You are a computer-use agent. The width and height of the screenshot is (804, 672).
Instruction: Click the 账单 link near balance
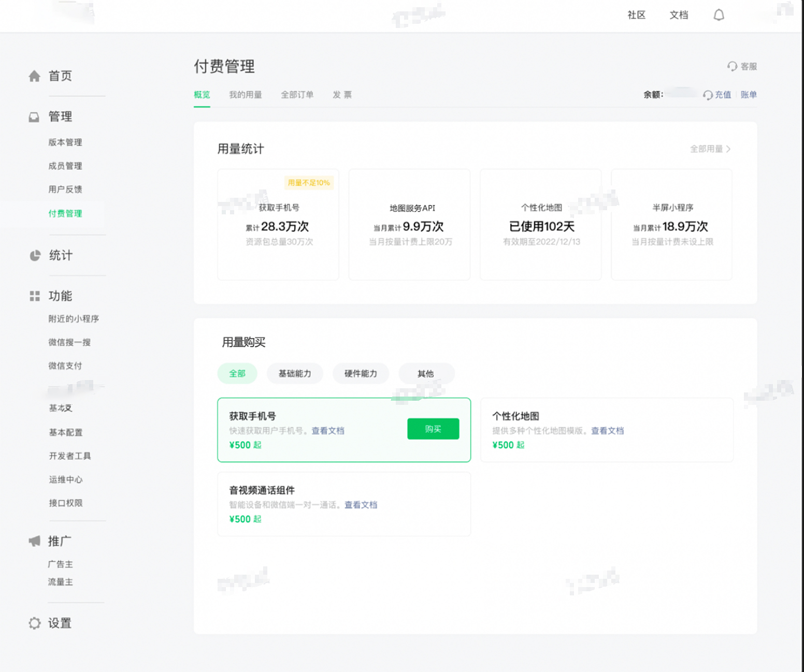748,95
